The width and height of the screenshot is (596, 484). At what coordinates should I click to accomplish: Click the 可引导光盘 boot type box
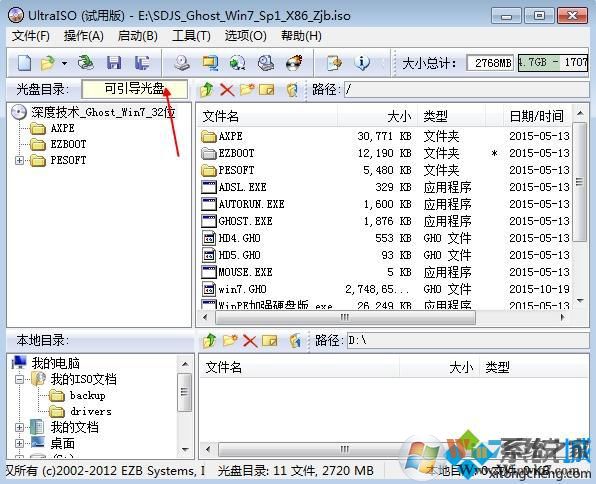click(135, 89)
